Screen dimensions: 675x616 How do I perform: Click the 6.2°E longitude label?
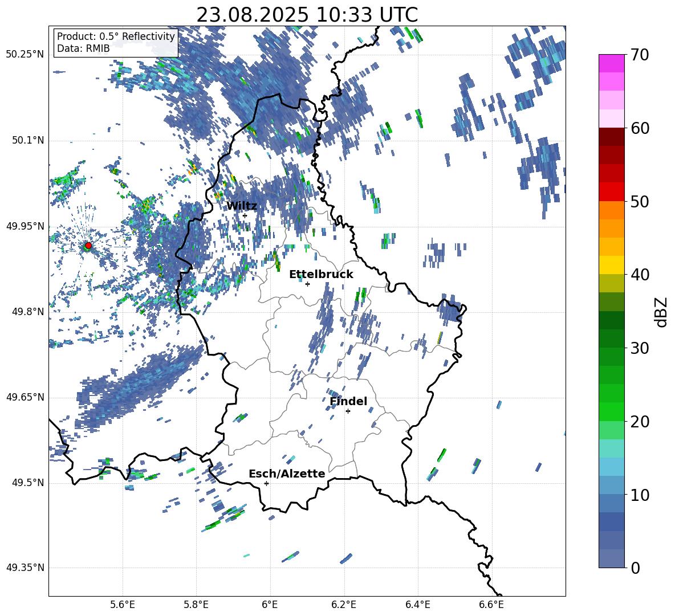(344, 605)
